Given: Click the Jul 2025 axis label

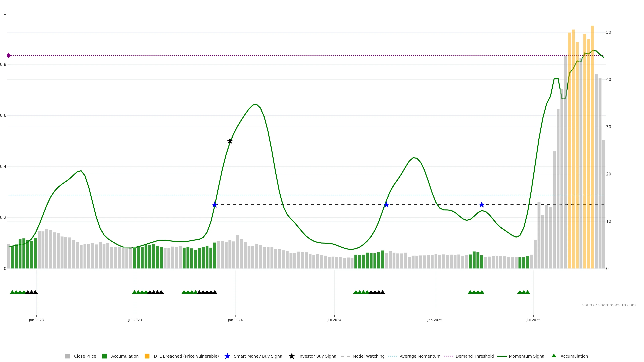Looking at the screenshot, I should click(533, 320).
